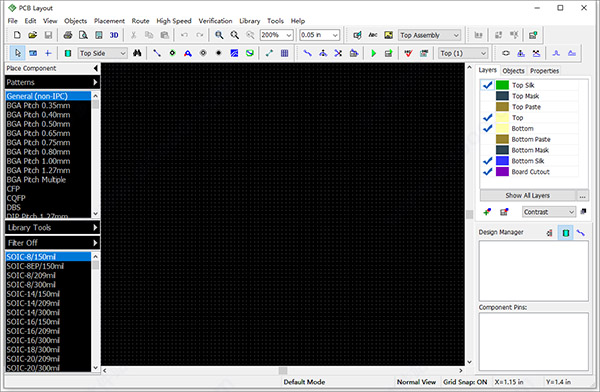
Task: Click the binoculars find icon
Action: click(x=137, y=53)
